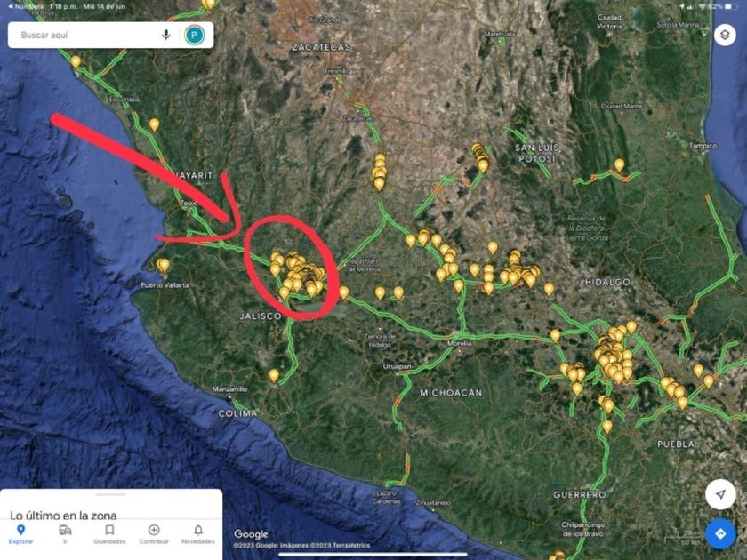Select the Explorar tab
Image resolution: width=747 pixels, height=560 pixels.
(21, 534)
